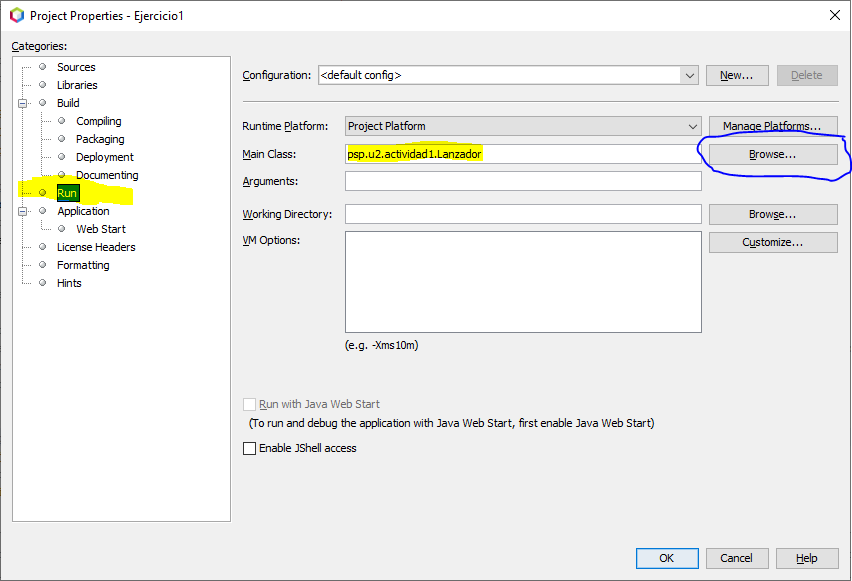Select the Documenting category
Viewport: 852px width, 581px height.
point(106,175)
